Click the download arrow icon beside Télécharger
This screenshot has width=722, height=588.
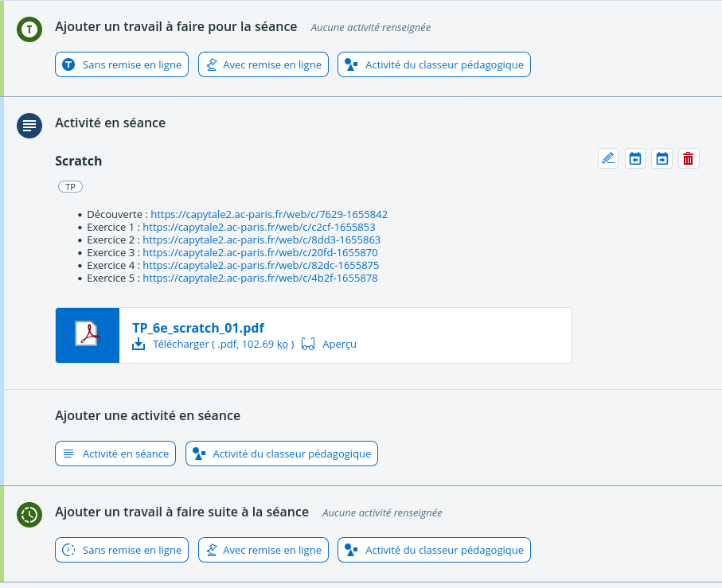139,345
